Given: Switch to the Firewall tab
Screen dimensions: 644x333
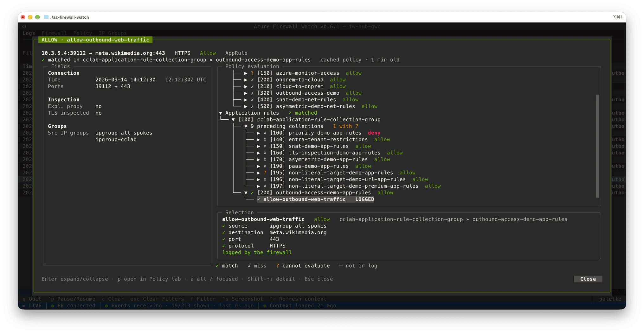Looking at the screenshot, I should pyautogui.click(x=54, y=33).
